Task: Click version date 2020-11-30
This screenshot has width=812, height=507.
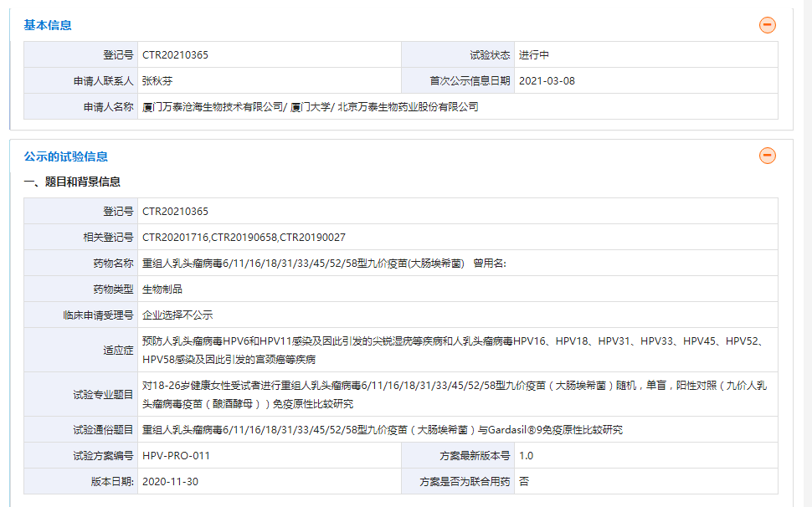Action: coord(170,482)
